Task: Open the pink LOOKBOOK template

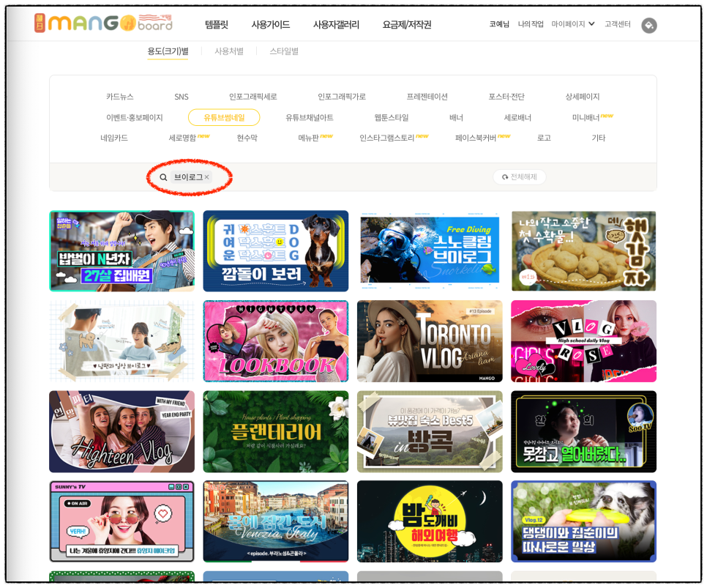Action: click(275, 341)
